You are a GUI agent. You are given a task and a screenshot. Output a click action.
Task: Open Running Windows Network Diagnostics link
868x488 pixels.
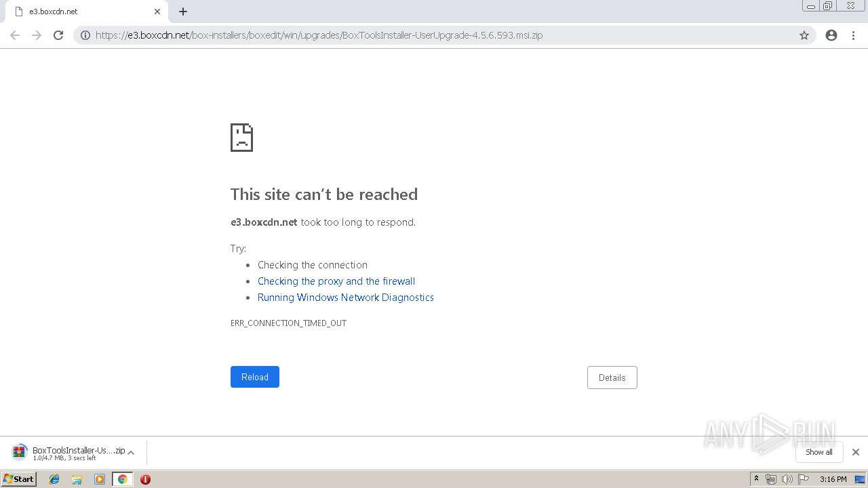[x=346, y=298]
